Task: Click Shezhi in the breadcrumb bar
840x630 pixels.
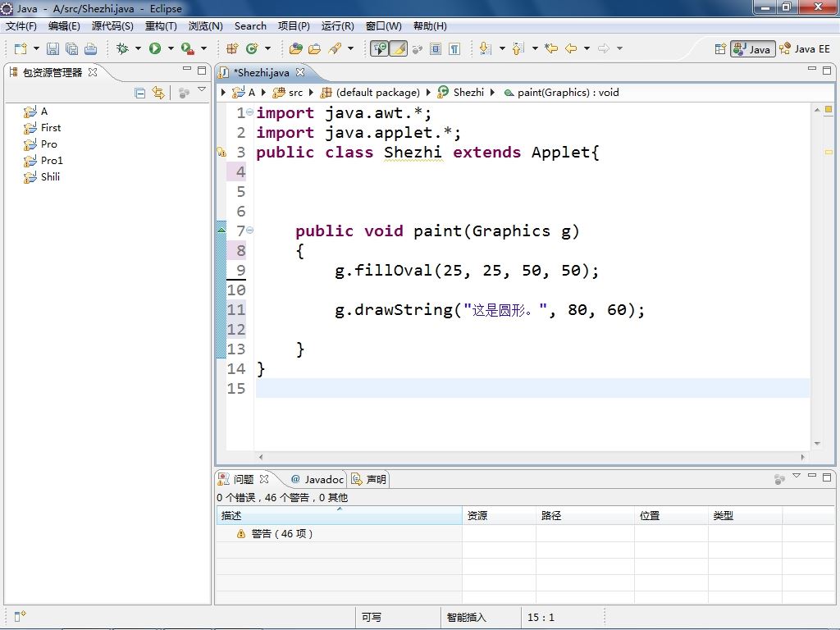Action: click(468, 93)
